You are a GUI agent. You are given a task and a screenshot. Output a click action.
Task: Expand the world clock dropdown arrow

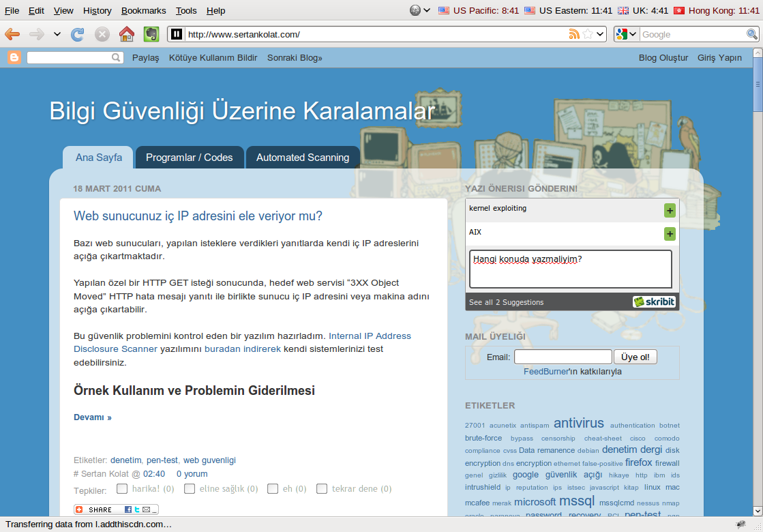point(427,10)
